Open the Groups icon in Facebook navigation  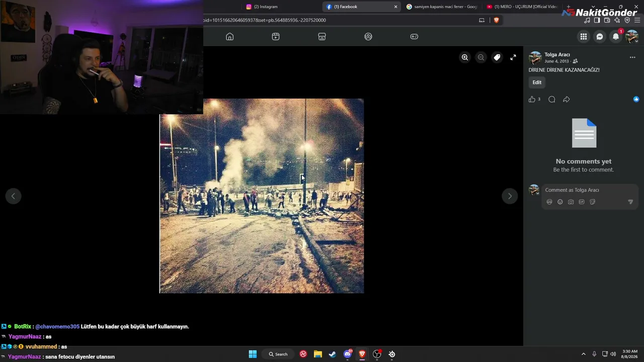[368, 37]
